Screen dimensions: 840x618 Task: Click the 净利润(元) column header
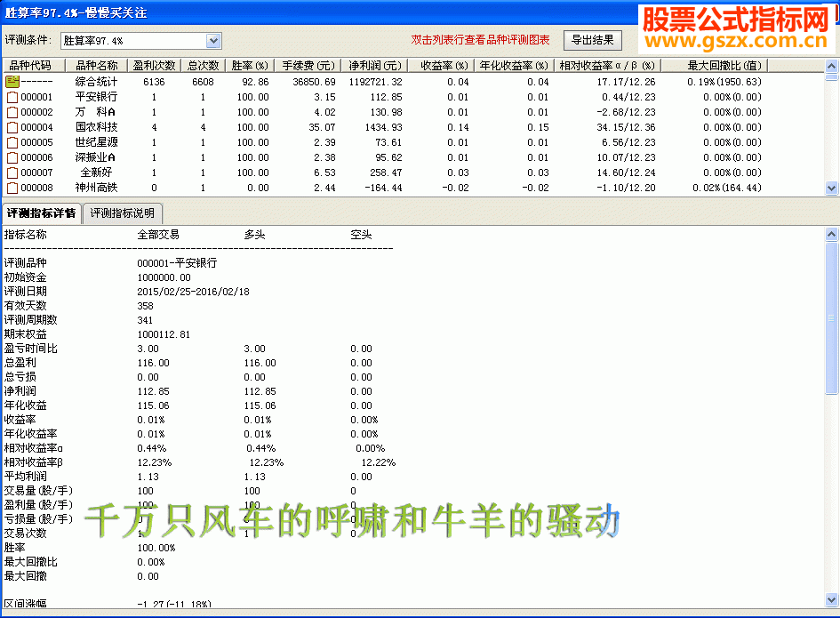point(375,66)
